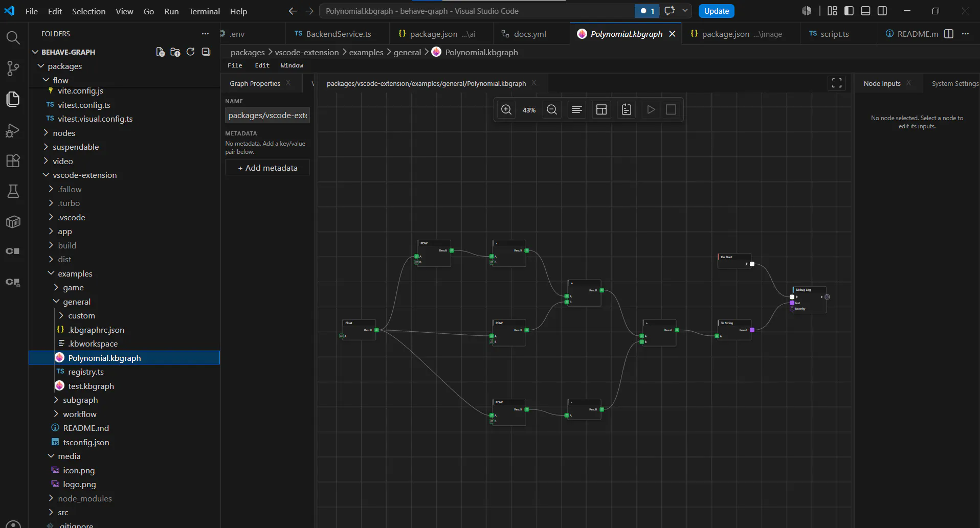Screen dimensions: 980x528
Task: Toggle the secondary side bar
Action: point(882,11)
